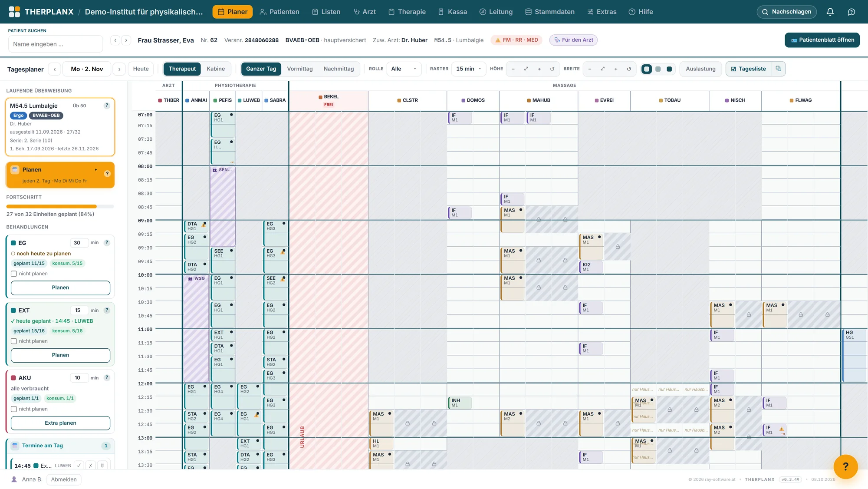Open the Patienten menu
This screenshot has width=868, height=489.
click(279, 12)
